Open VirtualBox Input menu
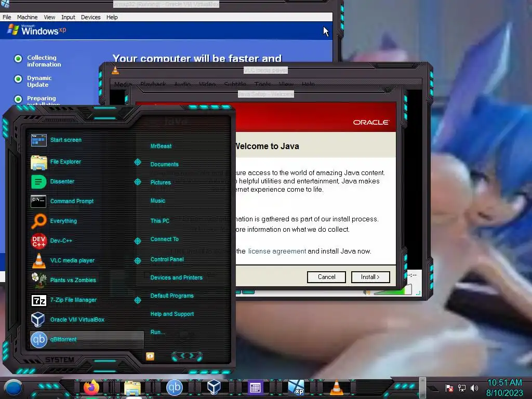The width and height of the screenshot is (532, 399). pyautogui.click(x=68, y=17)
